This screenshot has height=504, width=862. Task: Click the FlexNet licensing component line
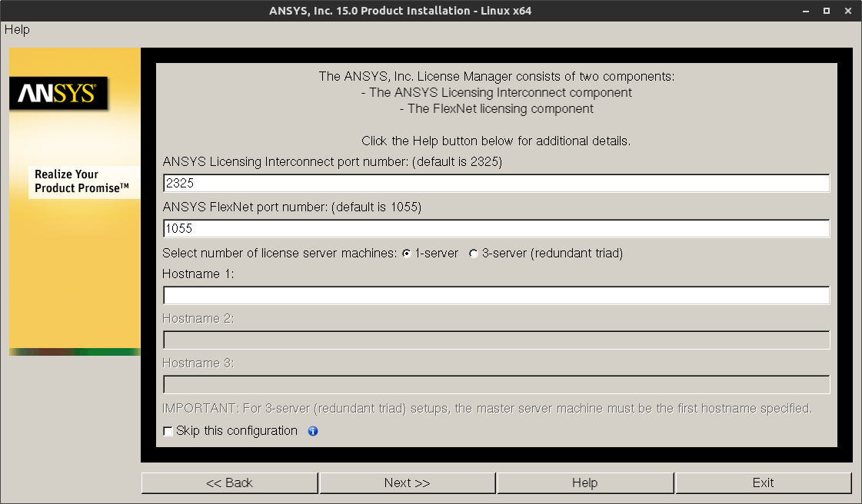coord(497,108)
